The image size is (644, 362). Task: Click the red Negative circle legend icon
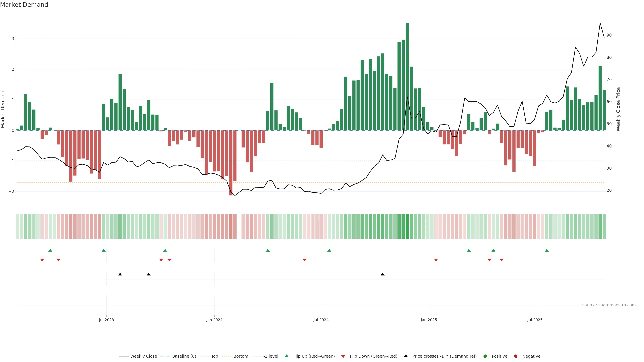(516, 356)
